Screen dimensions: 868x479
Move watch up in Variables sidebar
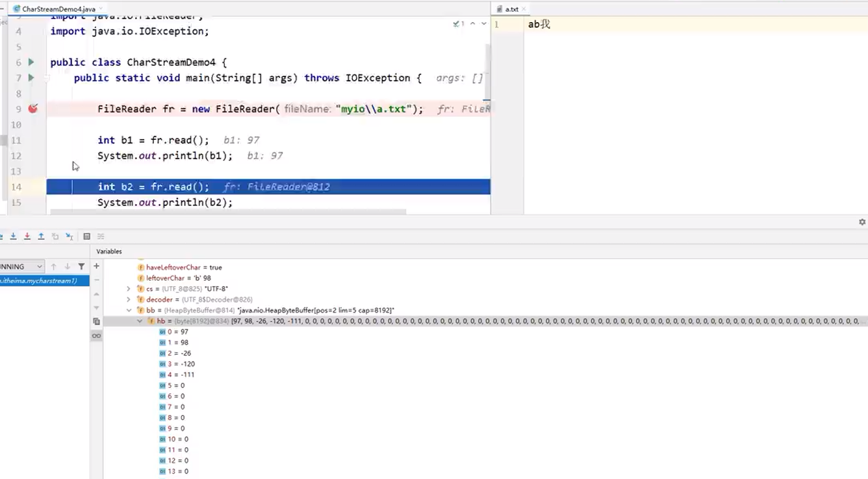[96, 294]
